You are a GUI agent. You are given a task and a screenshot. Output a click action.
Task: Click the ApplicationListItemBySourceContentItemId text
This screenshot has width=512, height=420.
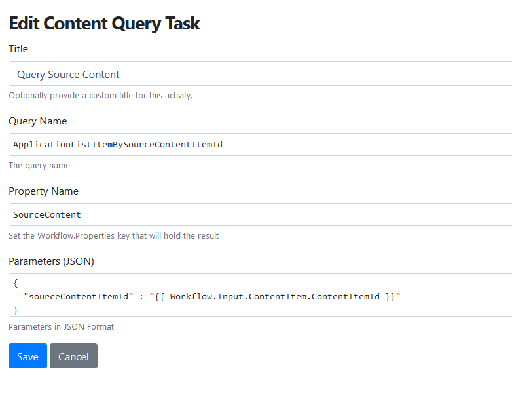118,144
